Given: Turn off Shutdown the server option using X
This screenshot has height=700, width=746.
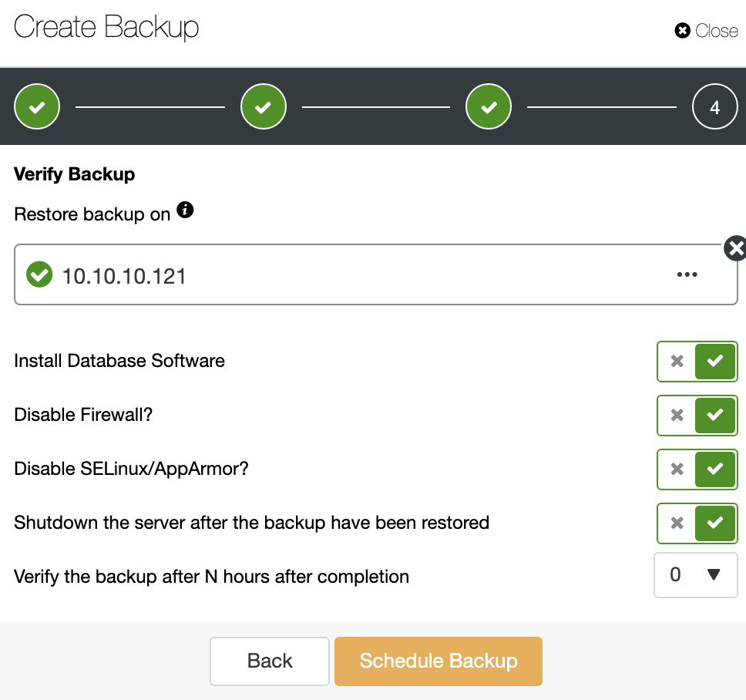Looking at the screenshot, I should click(677, 523).
